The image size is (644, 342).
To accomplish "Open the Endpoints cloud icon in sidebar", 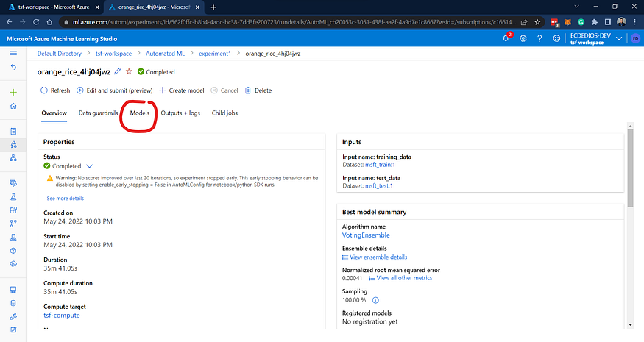I will point(13,264).
